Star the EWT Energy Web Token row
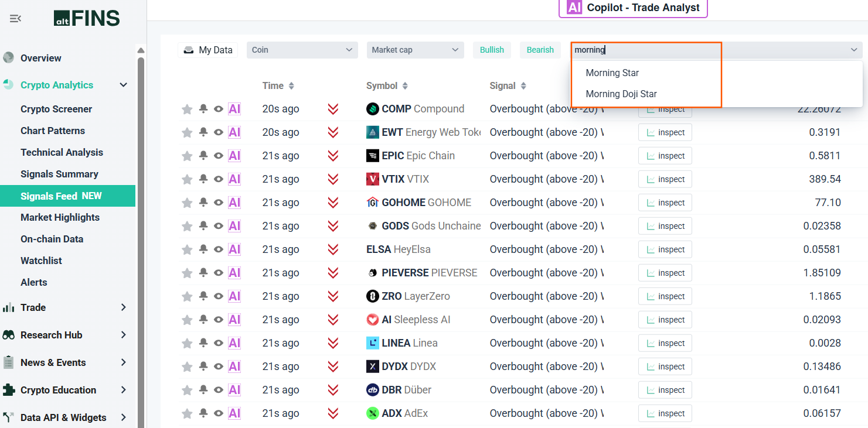The height and width of the screenshot is (428, 868). coord(187,132)
